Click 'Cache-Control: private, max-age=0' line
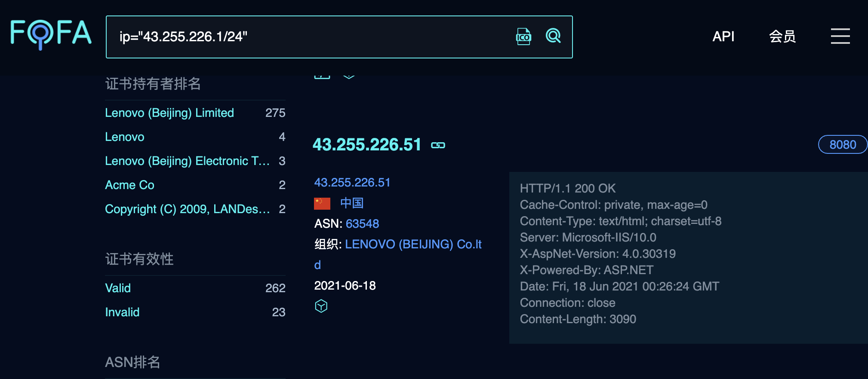 pyautogui.click(x=613, y=205)
